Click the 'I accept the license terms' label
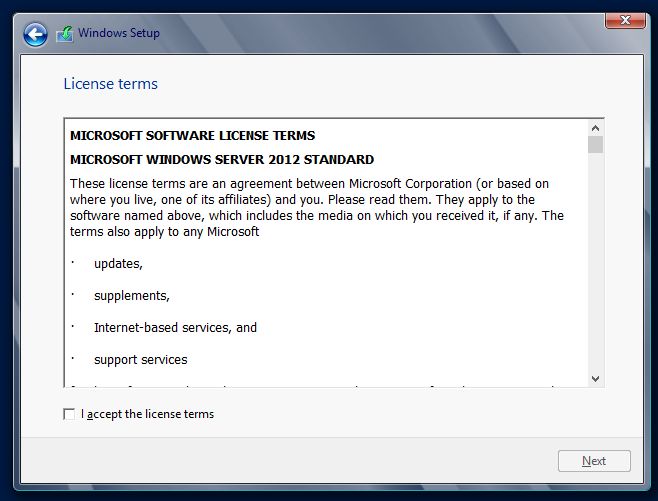The height and width of the screenshot is (501, 658). pyautogui.click(x=148, y=414)
